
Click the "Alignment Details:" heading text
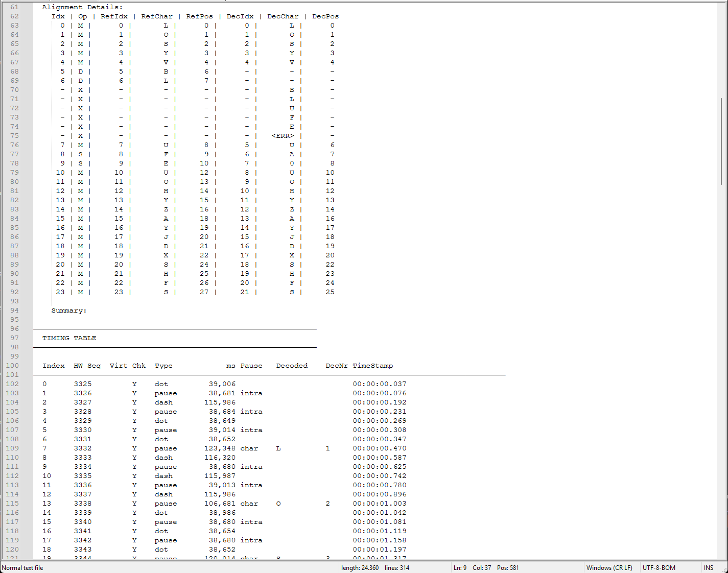coord(82,7)
